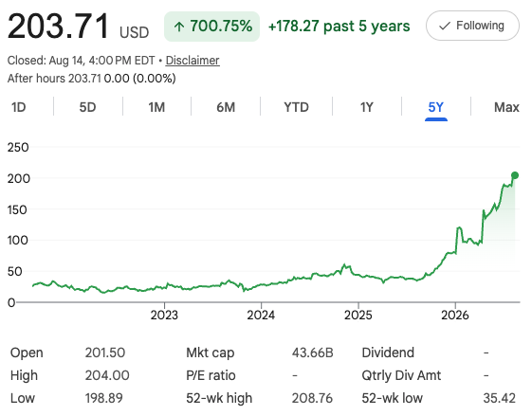Toggle the Following button

coord(472,26)
